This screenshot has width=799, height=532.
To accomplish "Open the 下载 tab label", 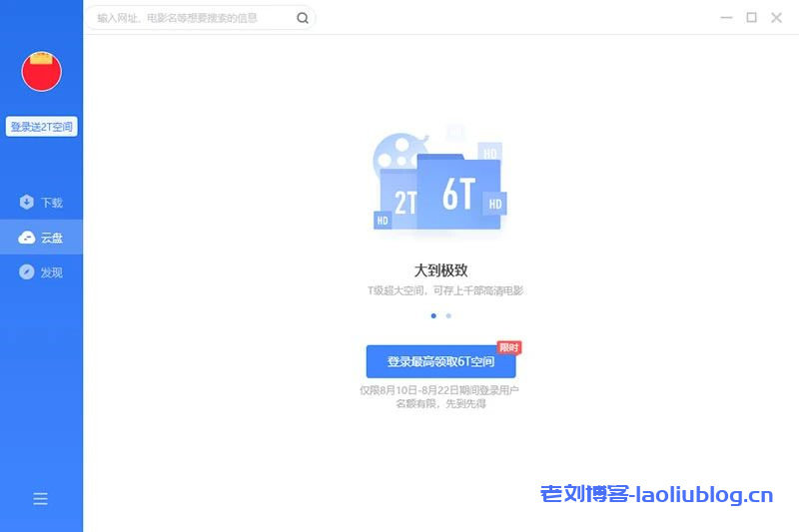I will (x=52, y=203).
